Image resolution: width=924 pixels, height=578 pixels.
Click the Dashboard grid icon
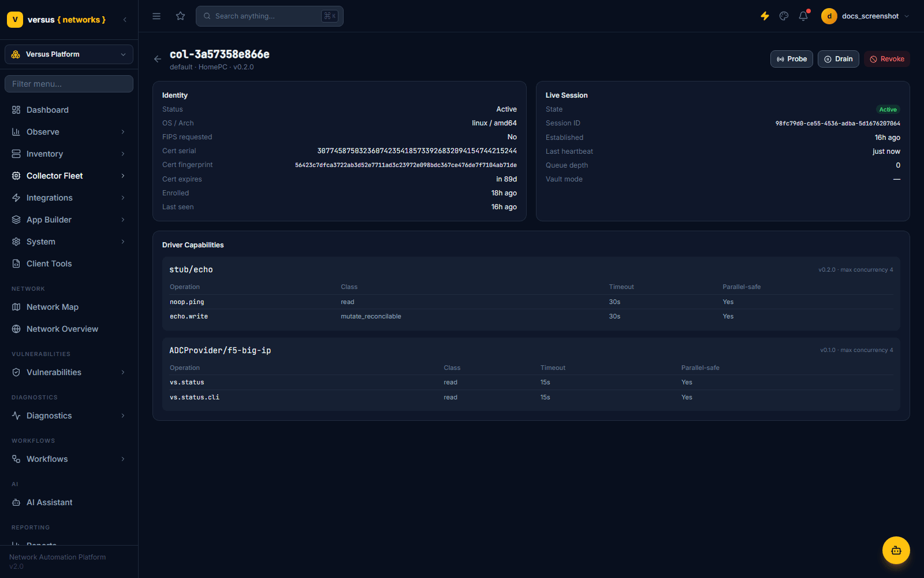16,110
